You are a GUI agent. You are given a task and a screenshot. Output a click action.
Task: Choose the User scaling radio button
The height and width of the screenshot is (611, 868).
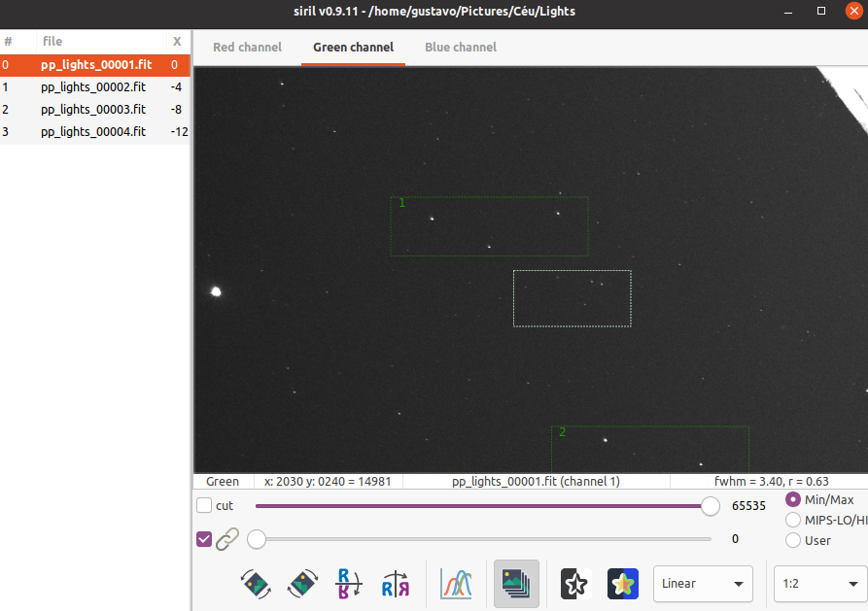pos(793,540)
